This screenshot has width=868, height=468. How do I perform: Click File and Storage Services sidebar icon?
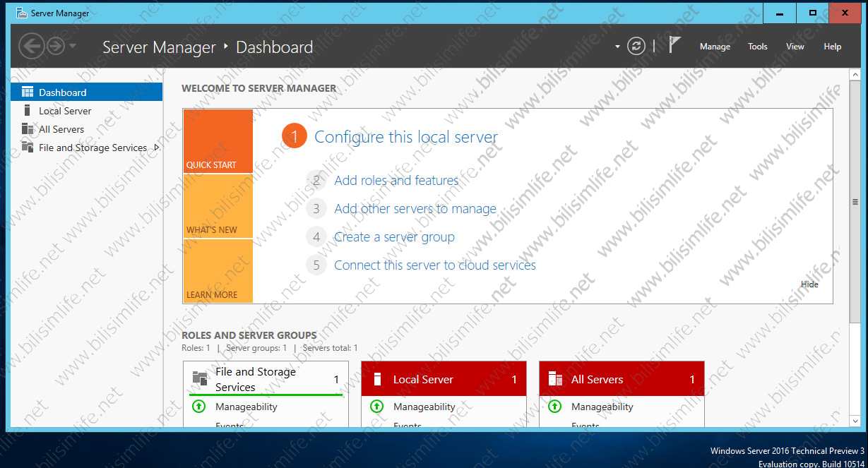28,147
